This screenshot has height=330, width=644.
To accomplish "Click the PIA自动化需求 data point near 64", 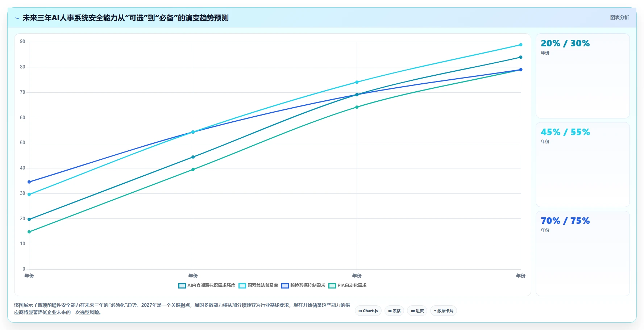I will (357, 107).
